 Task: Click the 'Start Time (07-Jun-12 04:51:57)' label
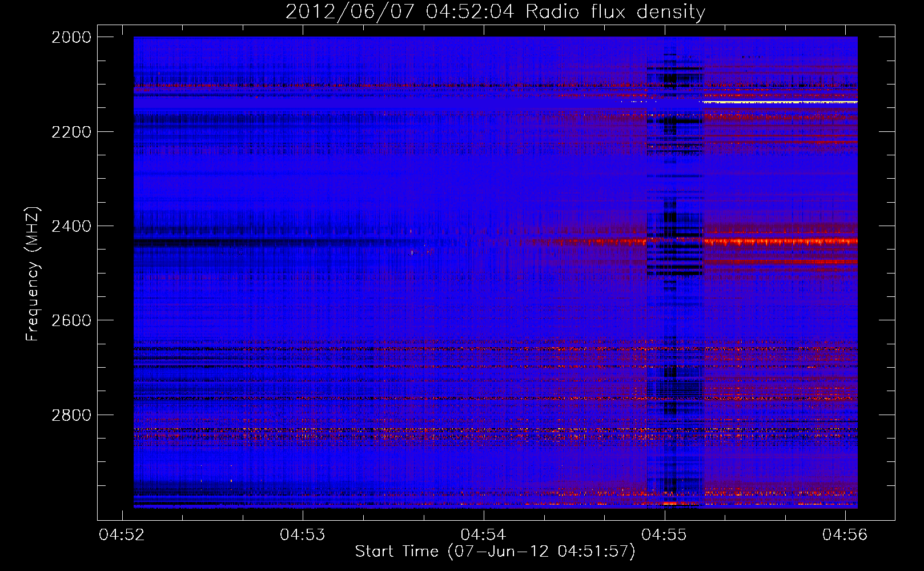495,552
